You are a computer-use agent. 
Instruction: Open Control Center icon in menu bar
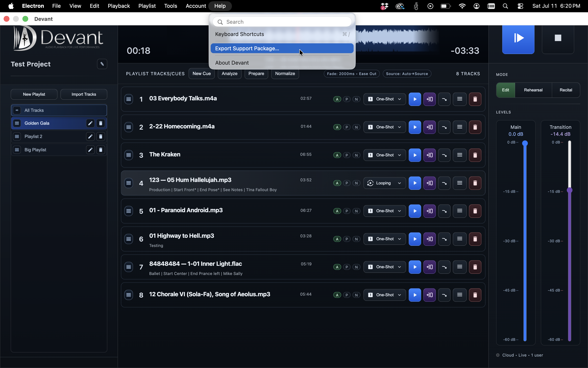[520, 6]
